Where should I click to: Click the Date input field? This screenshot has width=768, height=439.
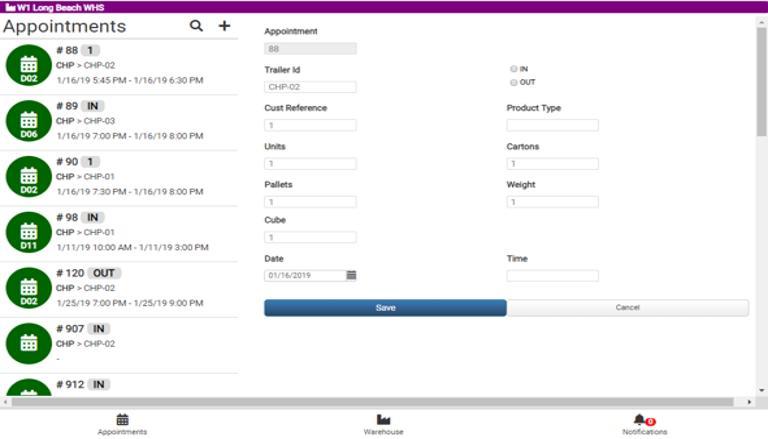tap(306, 275)
